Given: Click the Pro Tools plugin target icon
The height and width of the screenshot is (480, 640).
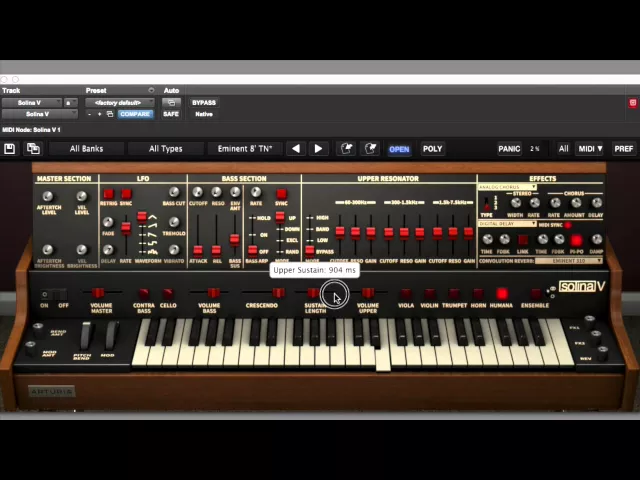Looking at the screenshot, I should tap(633, 103).
